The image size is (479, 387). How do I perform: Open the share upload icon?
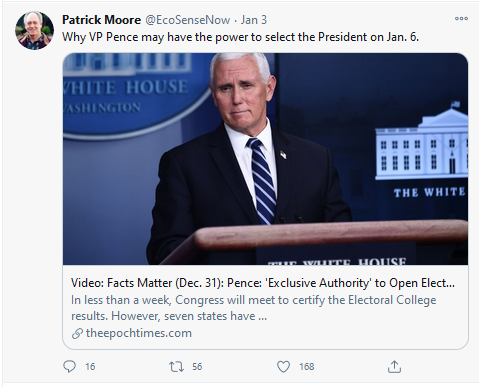394,366
